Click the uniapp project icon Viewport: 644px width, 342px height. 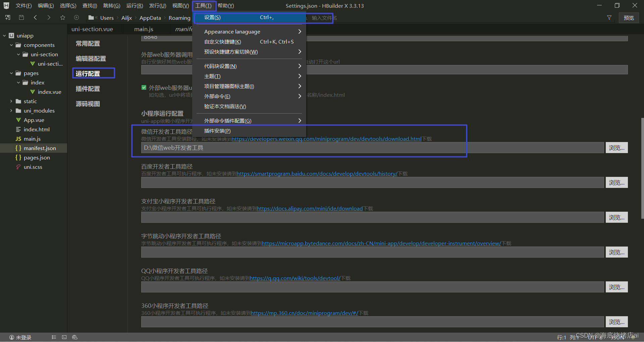tap(11, 36)
